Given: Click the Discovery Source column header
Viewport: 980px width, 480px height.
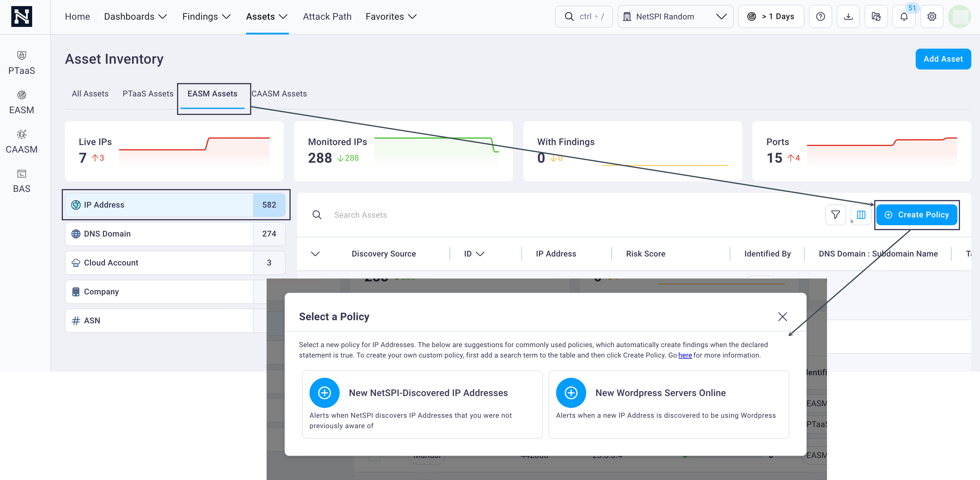Looking at the screenshot, I should click(x=383, y=254).
